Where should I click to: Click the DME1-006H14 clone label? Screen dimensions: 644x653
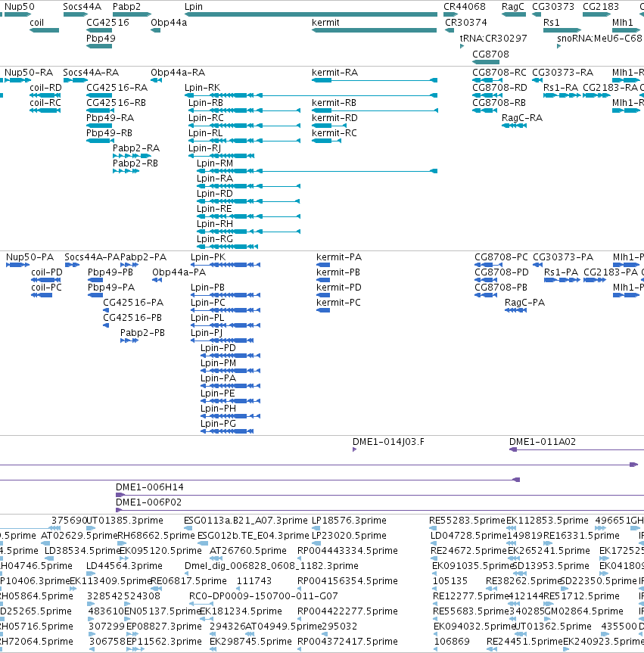point(150,487)
